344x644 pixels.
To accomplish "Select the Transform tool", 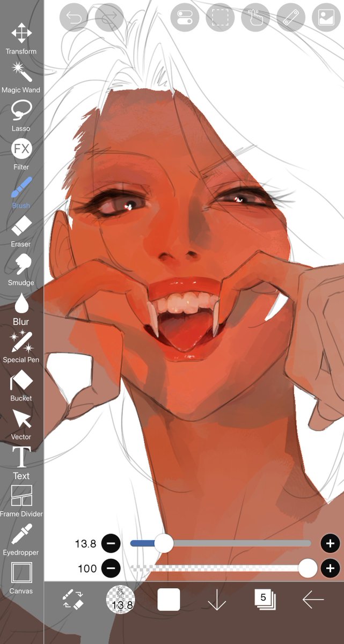I will (21, 39).
